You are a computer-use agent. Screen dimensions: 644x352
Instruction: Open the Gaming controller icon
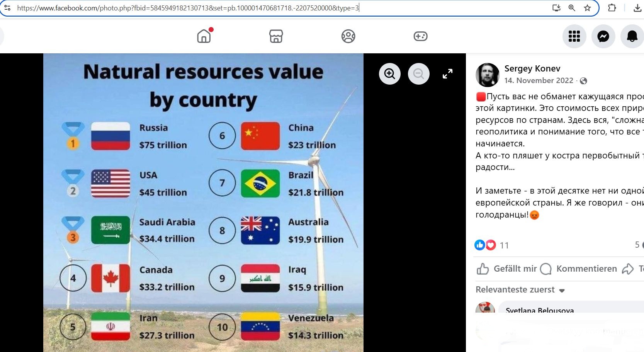pos(420,36)
